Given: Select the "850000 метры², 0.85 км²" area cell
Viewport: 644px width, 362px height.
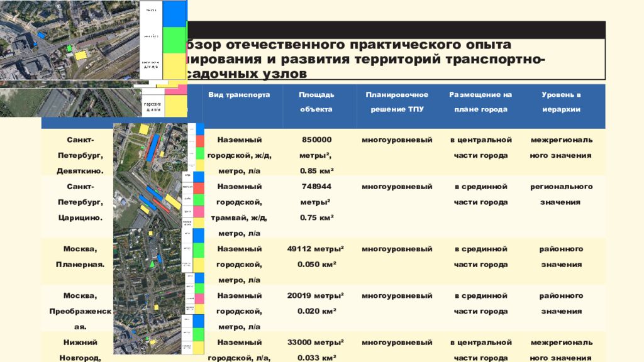Looking at the screenshot, I should click(x=316, y=155).
